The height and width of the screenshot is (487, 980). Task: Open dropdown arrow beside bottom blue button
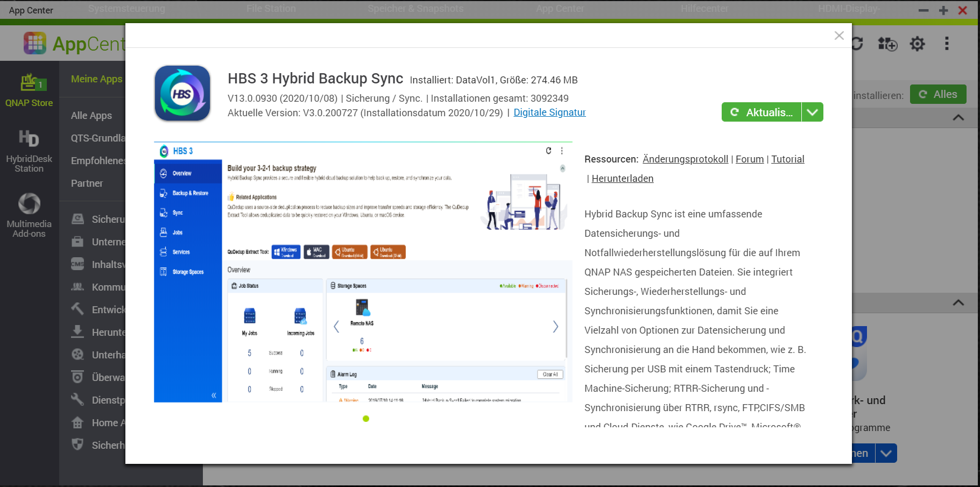pyautogui.click(x=886, y=453)
